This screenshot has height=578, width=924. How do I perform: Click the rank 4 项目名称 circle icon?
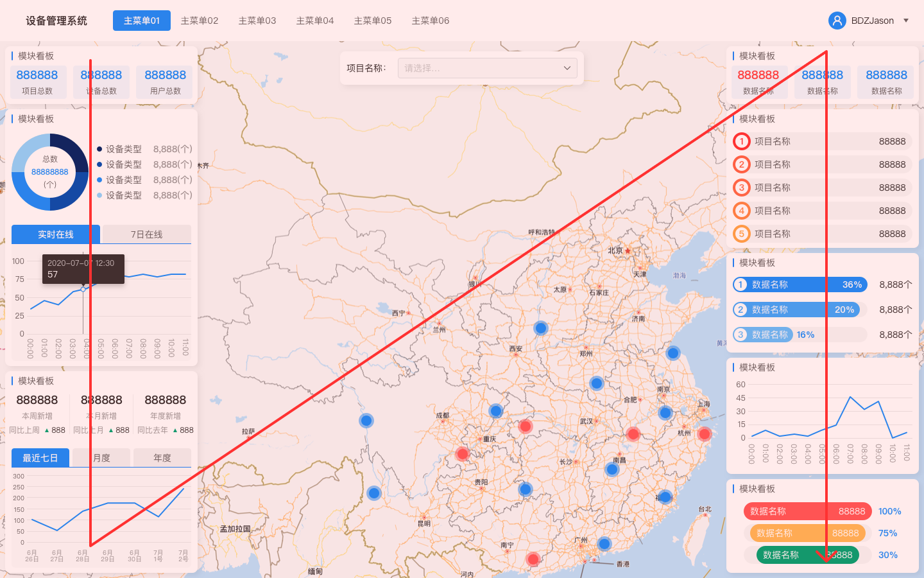pyautogui.click(x=742, y=211)
